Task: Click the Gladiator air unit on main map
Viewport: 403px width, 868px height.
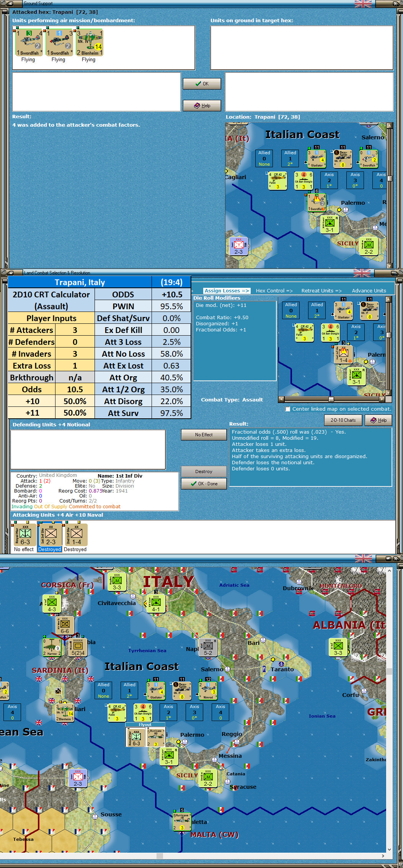Action: (x=156, y=691)
